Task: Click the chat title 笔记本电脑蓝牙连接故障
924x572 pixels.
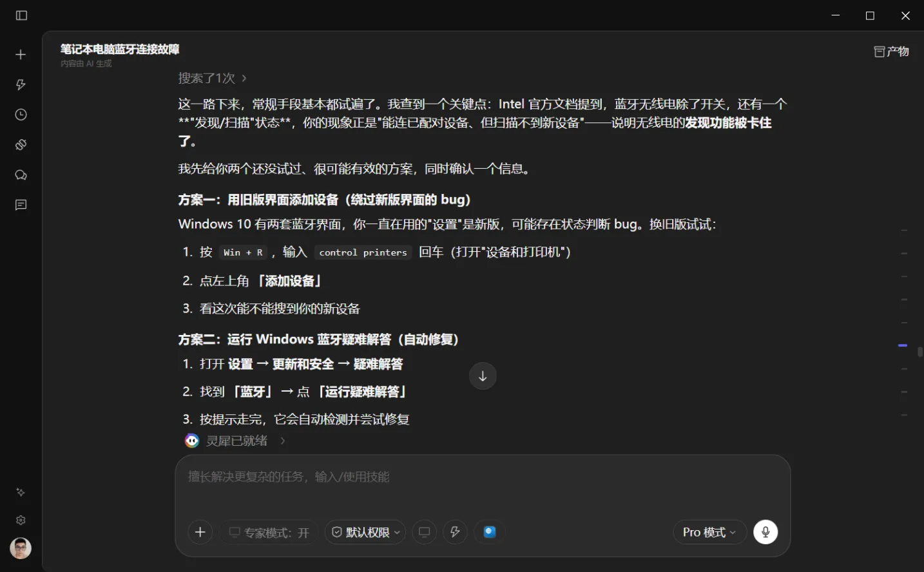Action: click(120, 49)
